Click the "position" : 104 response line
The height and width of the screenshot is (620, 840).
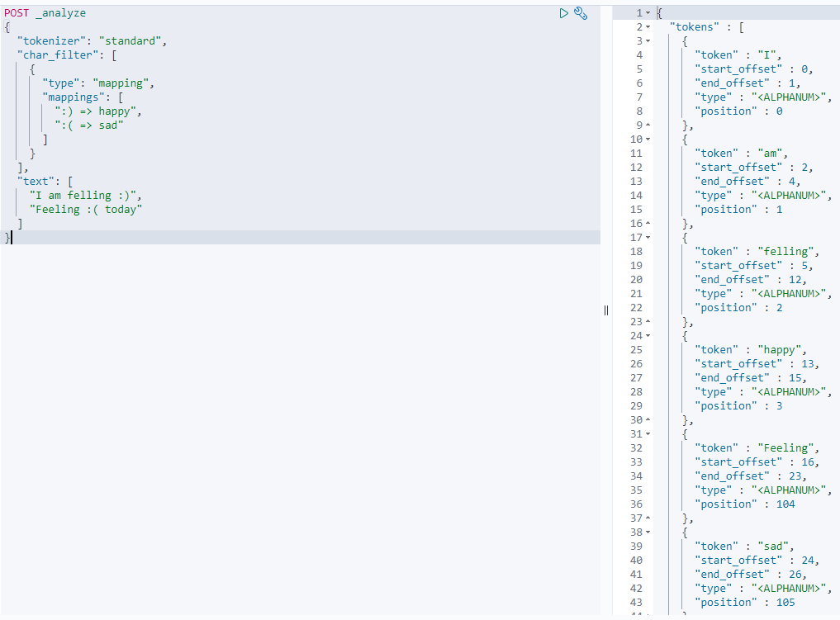click(x=745, y=504)
